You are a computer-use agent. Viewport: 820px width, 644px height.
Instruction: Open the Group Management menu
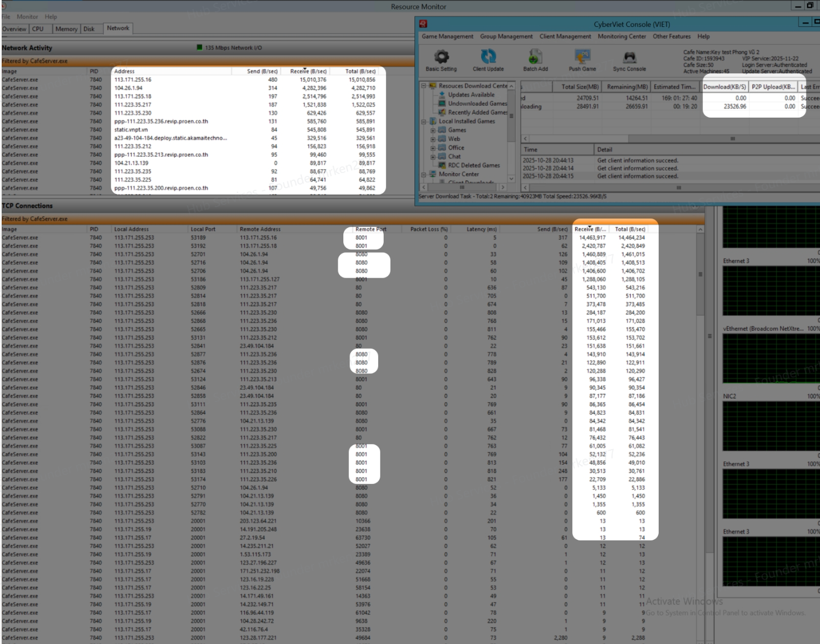coord(506,36)
